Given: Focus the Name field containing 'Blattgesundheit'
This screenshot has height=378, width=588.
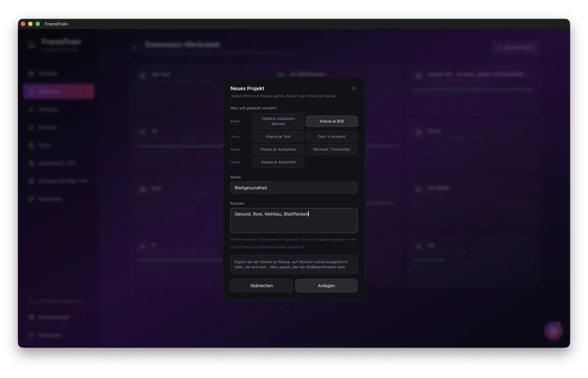Looking at the screenshot, I should point(294,188).
